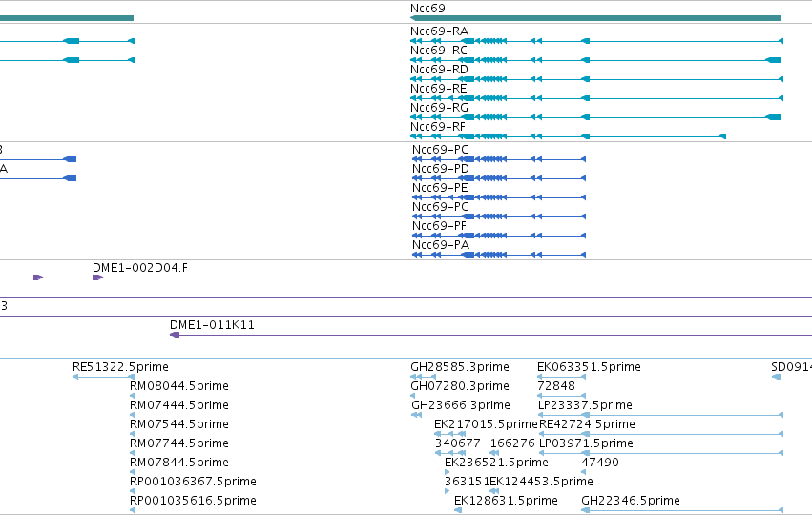Click the Ncc69-PA protein glyph line

click(499, 255)
